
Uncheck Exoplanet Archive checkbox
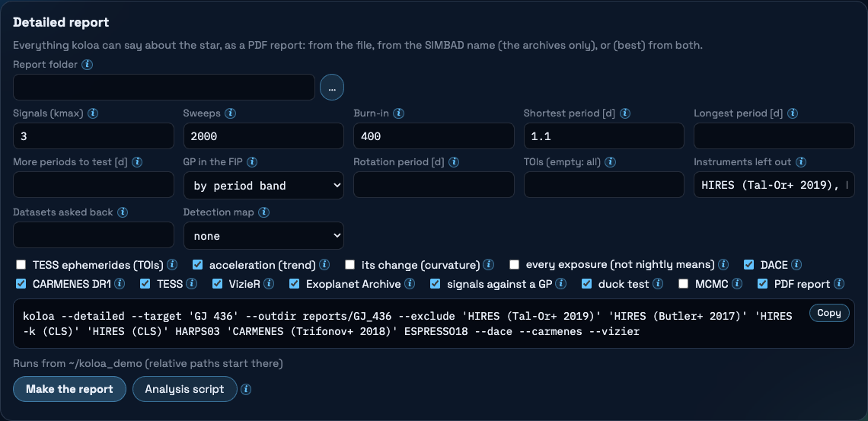click(295, 284)
